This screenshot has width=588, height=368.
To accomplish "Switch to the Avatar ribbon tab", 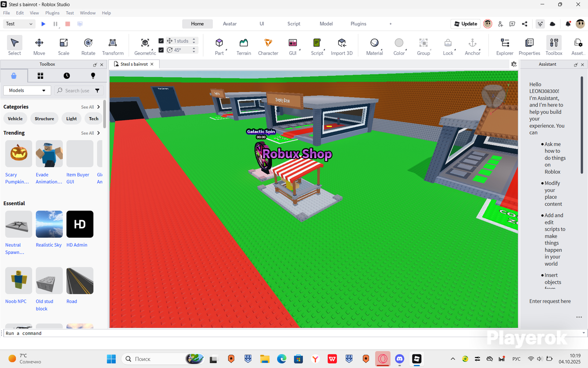I will (230, 24).
